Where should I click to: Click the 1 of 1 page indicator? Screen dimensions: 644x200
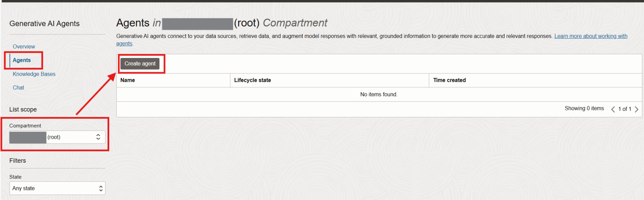click(x=625, y=109)
